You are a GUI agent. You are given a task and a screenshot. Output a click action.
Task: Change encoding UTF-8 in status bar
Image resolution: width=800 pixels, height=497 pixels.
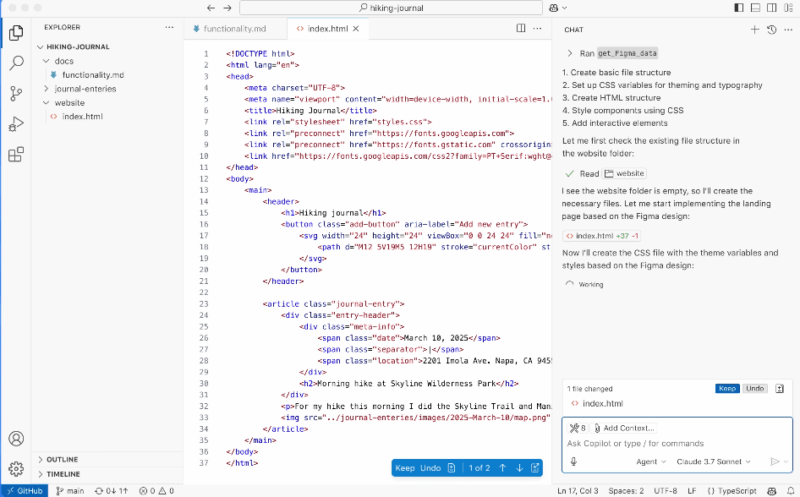[x=665, y=491]
